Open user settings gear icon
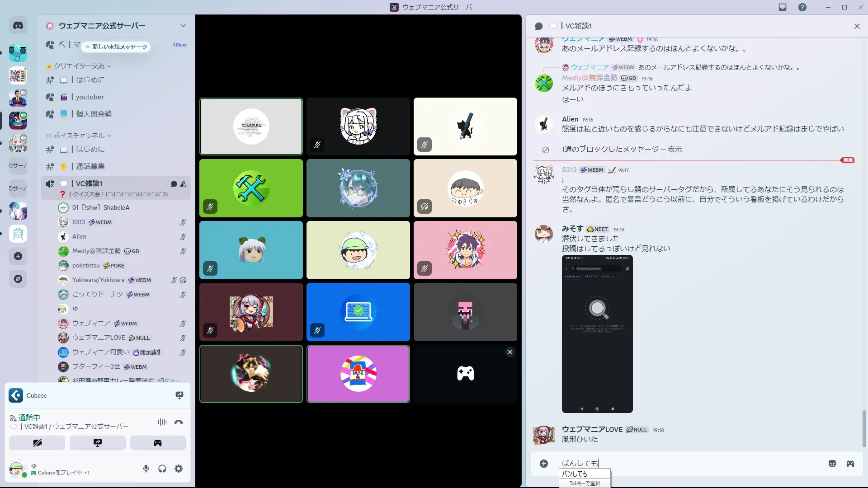The image size is (868, 488). click(x=179, y=469)
